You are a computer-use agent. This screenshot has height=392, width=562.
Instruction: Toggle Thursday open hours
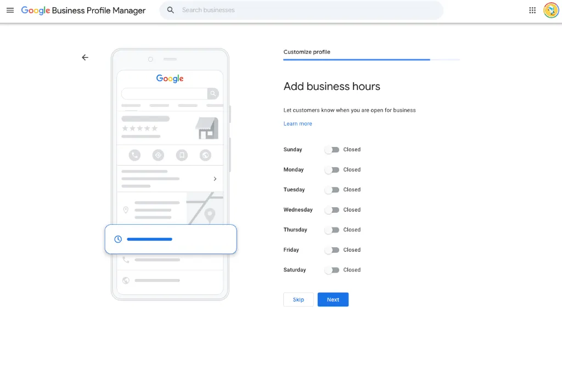(332, 230)
